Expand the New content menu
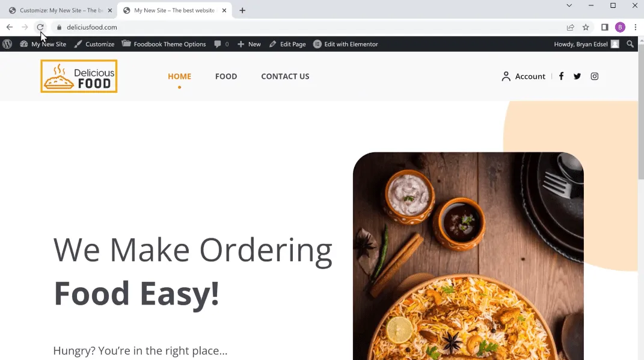The image size is (644, 360). pos(249,44)
